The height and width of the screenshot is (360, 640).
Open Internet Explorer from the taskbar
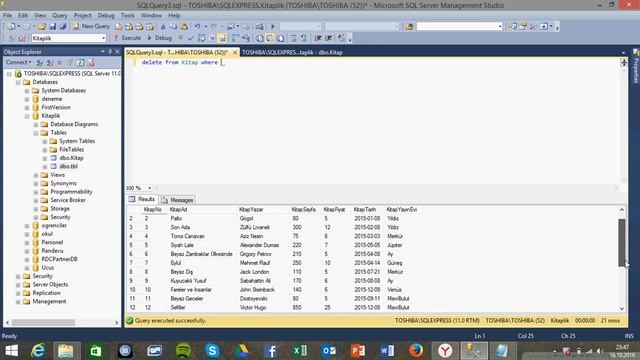tap(38, 351)
